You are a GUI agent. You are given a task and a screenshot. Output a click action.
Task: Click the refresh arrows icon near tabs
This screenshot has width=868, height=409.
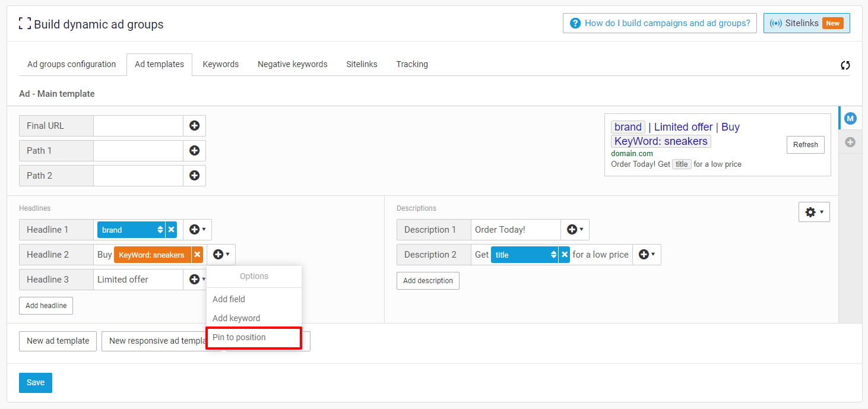pos(845,65)
